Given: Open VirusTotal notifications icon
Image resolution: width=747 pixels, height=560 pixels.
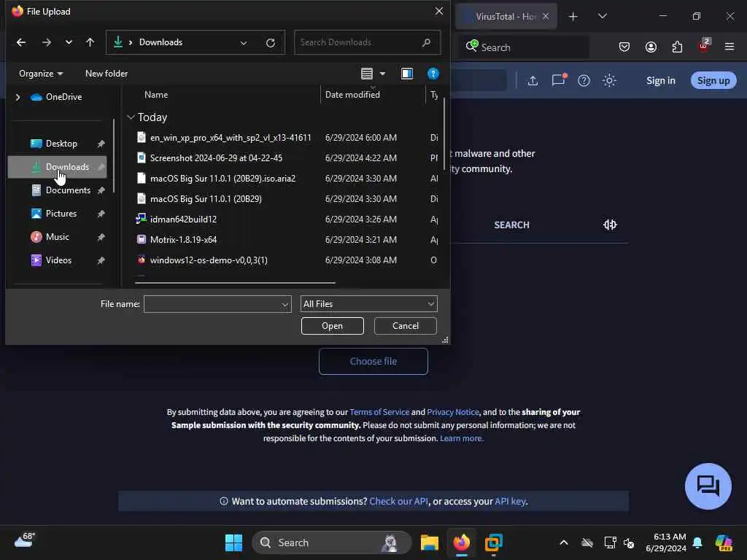Looking at the screenshot, I should pos(558,80).
